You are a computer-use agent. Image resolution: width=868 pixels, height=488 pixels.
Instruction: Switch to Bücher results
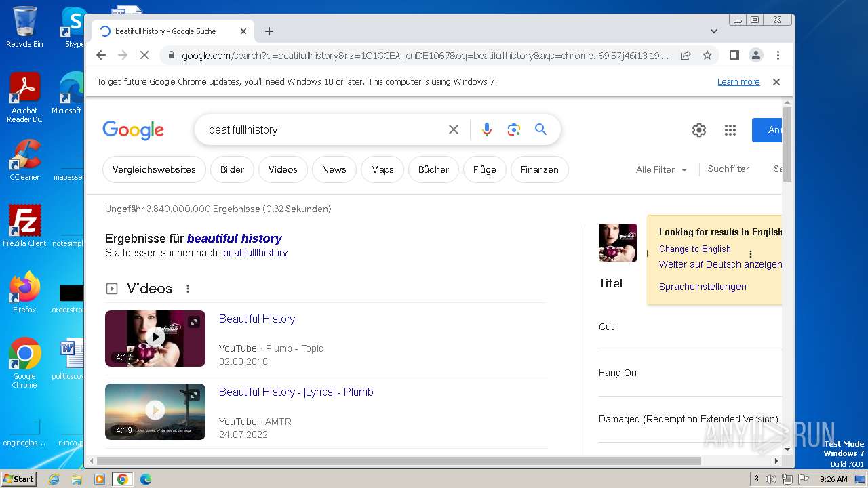pos(433,169)
